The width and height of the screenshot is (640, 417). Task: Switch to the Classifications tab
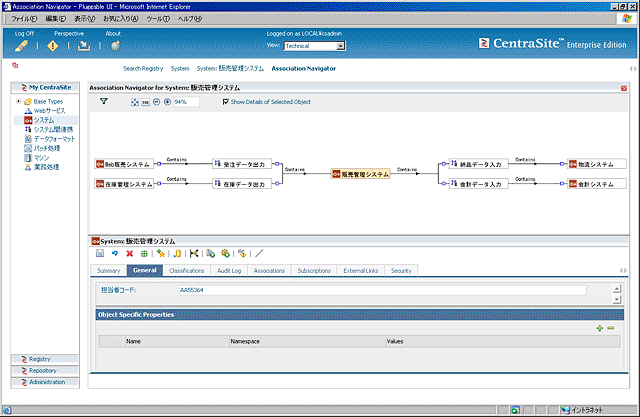(186, 270)
